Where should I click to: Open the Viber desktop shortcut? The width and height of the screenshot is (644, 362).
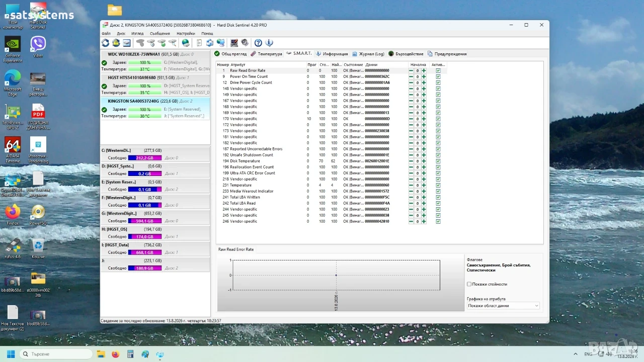click(x=38, y=47)
